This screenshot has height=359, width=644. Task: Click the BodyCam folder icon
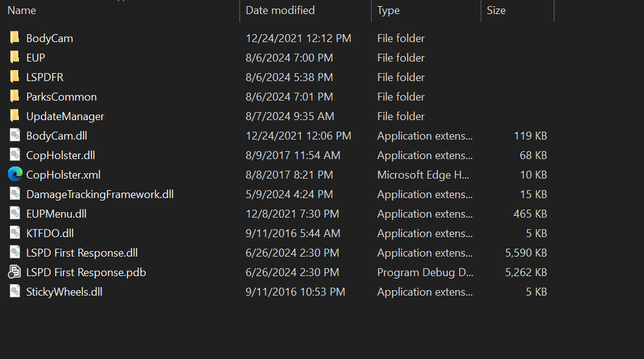pos(15,38)
